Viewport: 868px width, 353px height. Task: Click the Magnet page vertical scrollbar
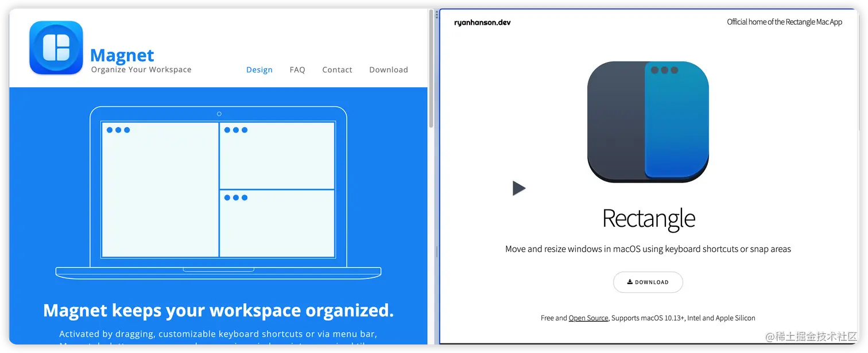(x=431, y=69)
